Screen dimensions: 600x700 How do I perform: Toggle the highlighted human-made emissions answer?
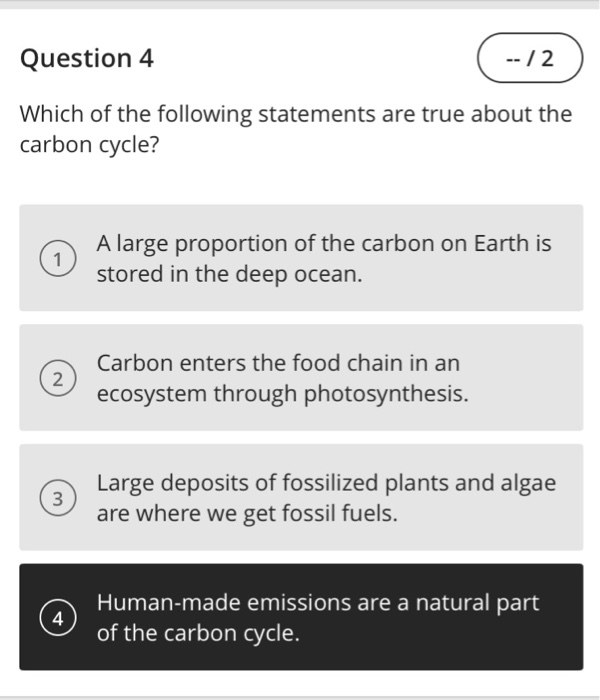pos(301,617)
